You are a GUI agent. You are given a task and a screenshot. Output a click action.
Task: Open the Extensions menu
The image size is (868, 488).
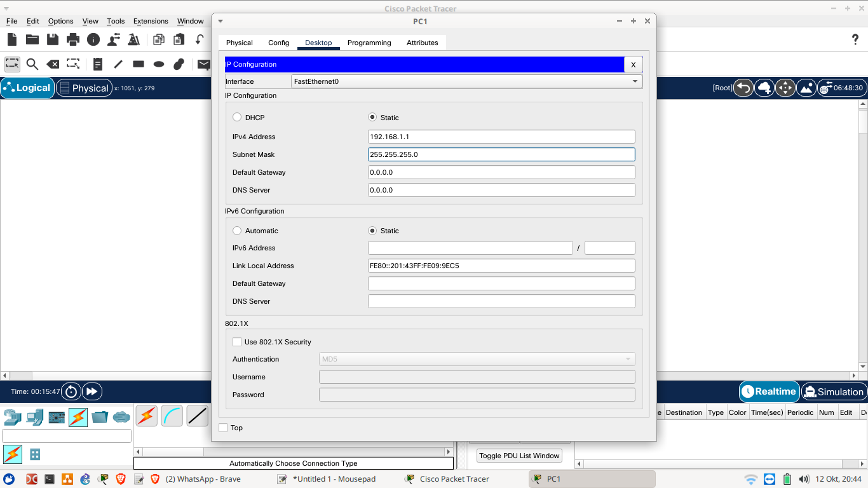(151, 21)
